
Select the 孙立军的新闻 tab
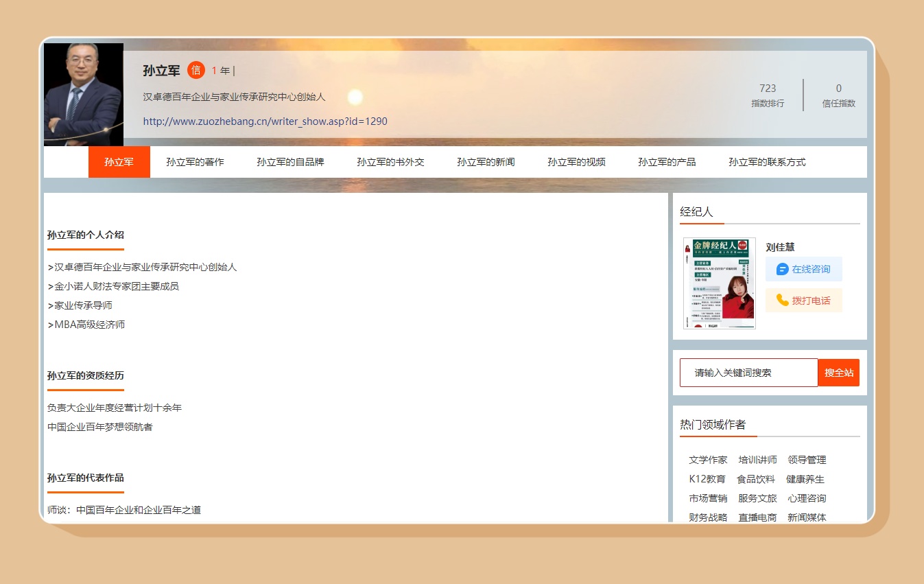click(x=486, y=162)
